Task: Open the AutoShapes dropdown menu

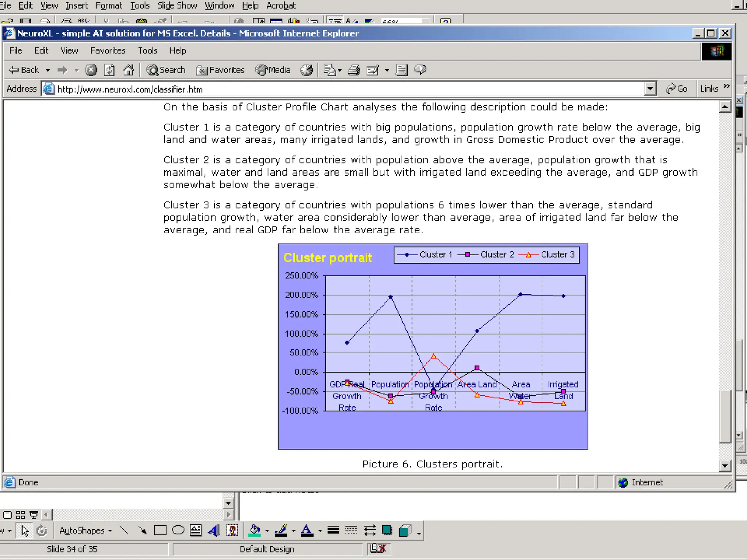Action: coord(85,530)
